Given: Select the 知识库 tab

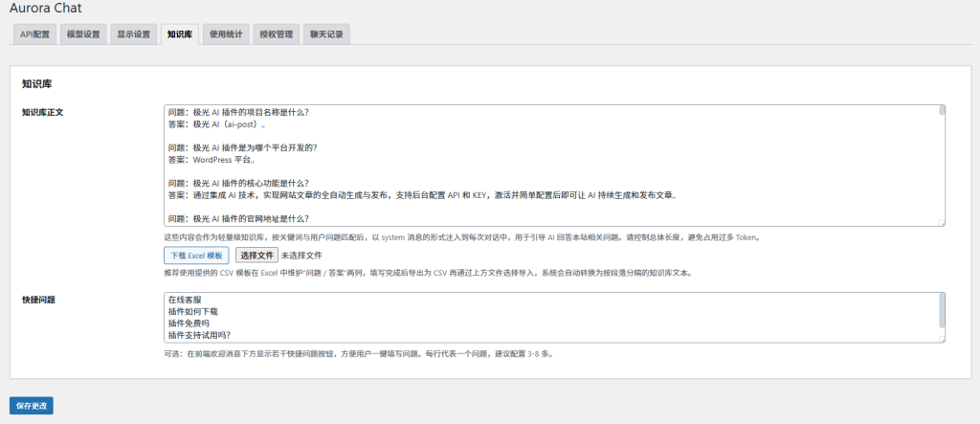Looking at the screenshot, I should click(x=179, y=34).
